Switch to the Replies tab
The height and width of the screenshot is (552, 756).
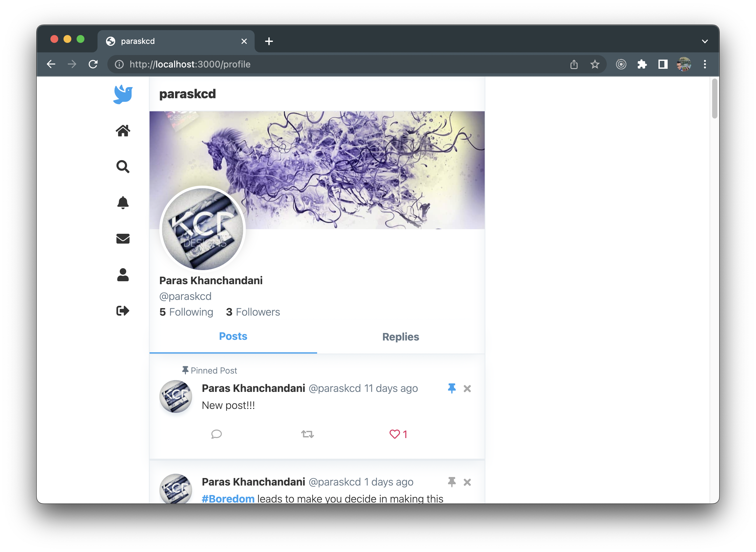pyautogui.click(x=400, y=337)
